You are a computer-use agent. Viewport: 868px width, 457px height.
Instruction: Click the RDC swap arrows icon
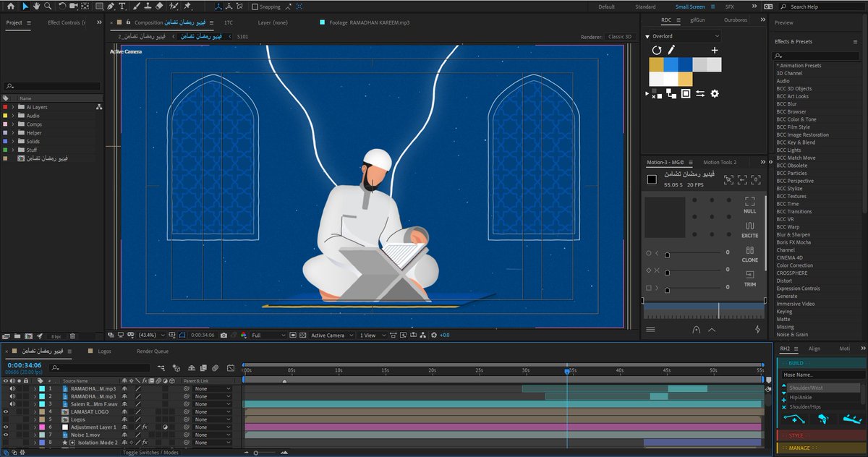click(700, 93)
